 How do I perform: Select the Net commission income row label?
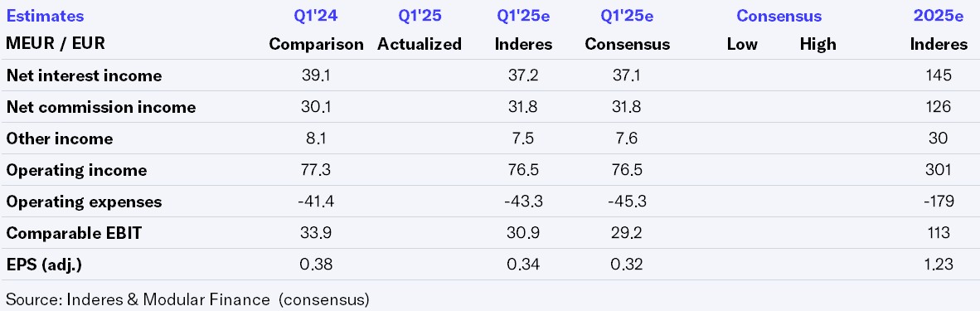[100, 107]
